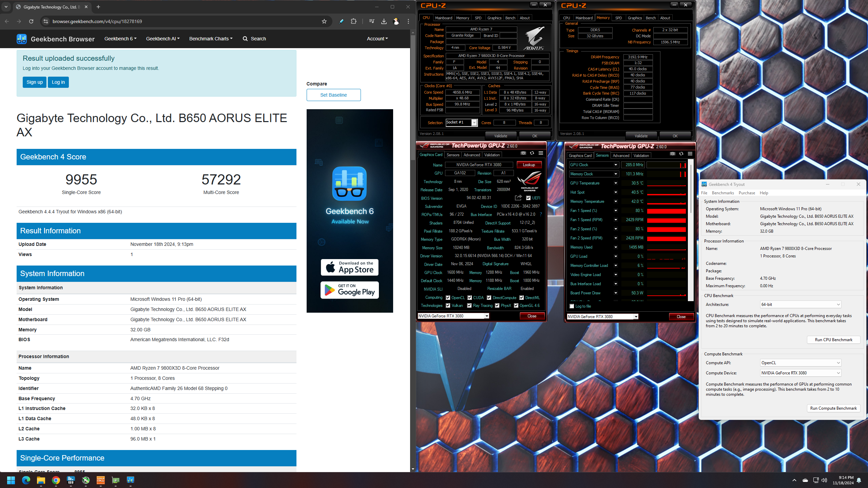Click Run CPU Benchmark button
The width and height of the screenshot is (868, 488).
coord(833,340)
